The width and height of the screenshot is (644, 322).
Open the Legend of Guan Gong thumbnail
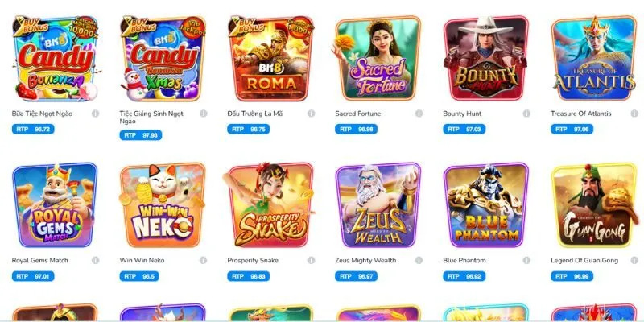[594, 205]
